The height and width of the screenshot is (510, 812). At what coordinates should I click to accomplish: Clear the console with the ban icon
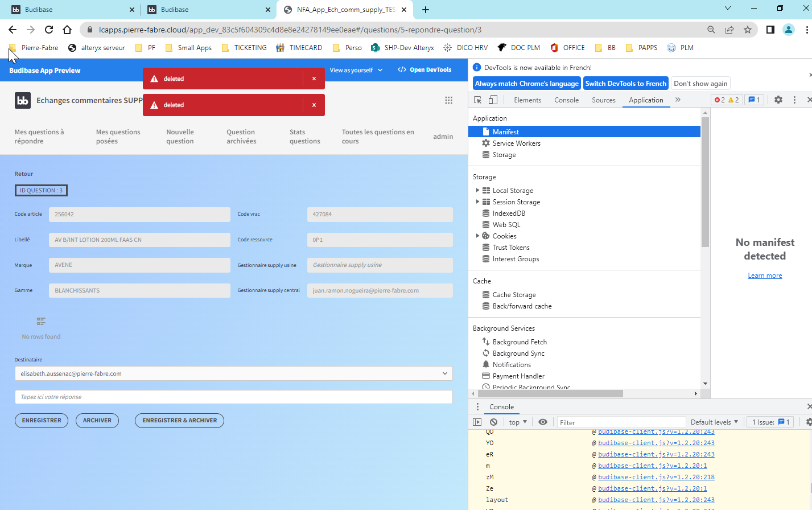tap(494, 422)
